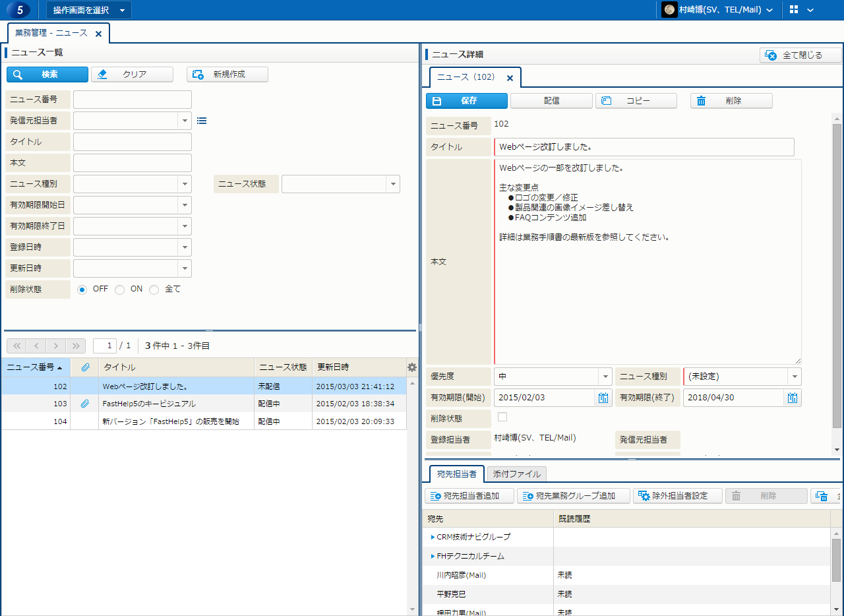Click the list icon beside 発信元担当者 field
844x616 pixels.
pos(202,121)
